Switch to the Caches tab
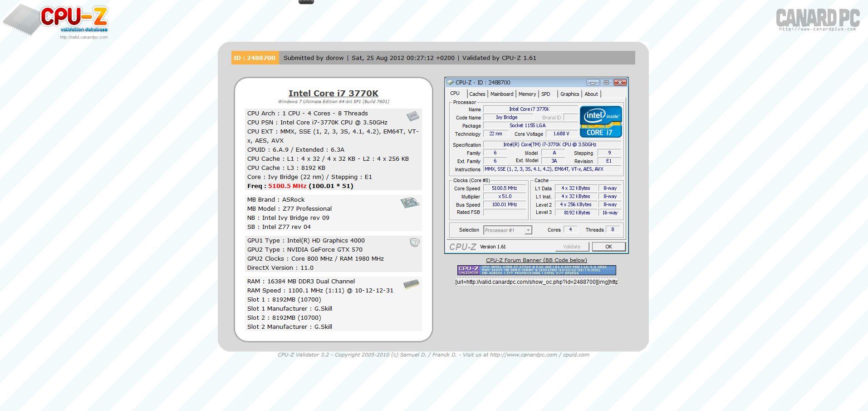The image size is (868, 411). point(477,94)
